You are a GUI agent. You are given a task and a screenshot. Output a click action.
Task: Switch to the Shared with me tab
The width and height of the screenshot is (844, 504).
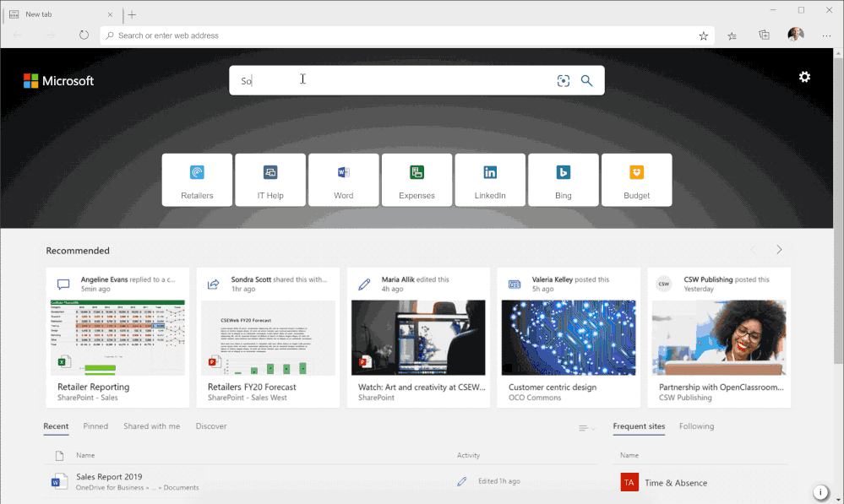tap(152, 426)
